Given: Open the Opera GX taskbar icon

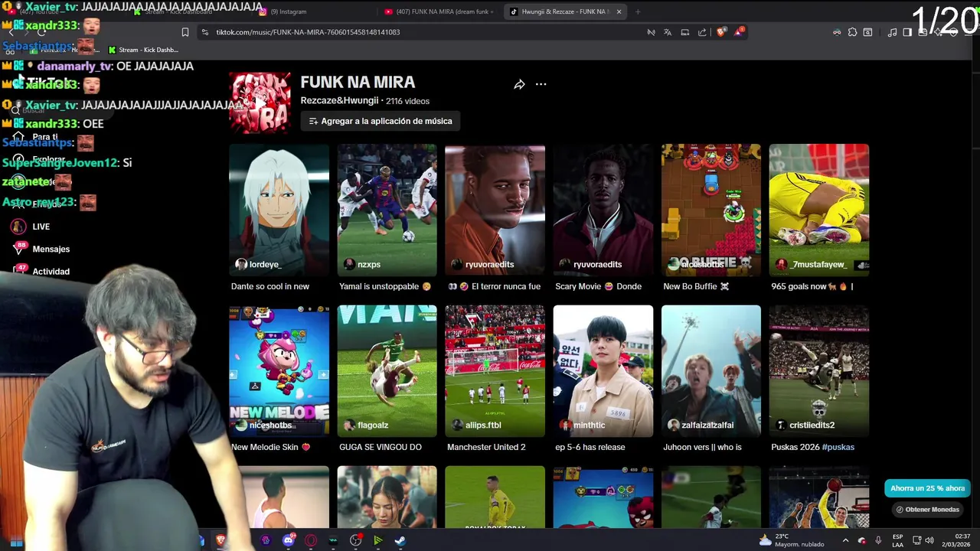Looking at the screenshot, I should click(x=311, y=540).
